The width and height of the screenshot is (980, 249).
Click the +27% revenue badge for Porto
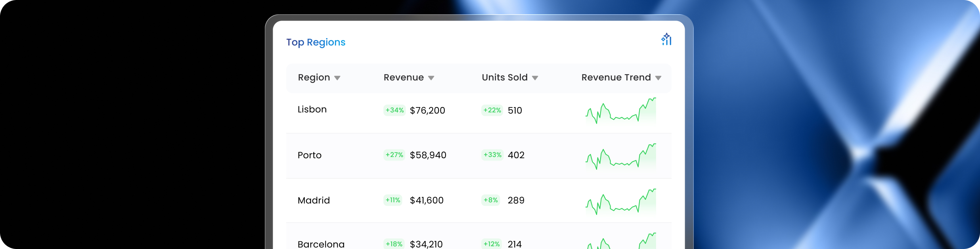point(394,155)
